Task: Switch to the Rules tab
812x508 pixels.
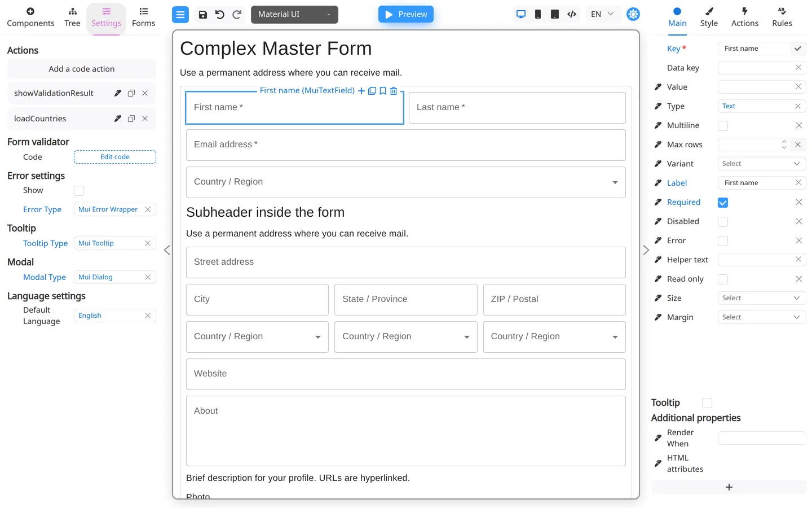Action: pos(782,17)
